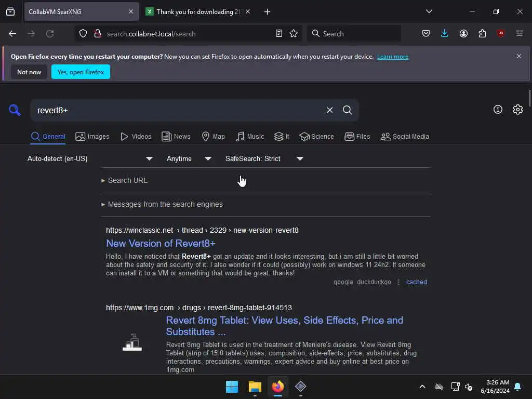Open the Downloads panel
The height and width of the screenshot is (399, 532).
coord(445,33)
